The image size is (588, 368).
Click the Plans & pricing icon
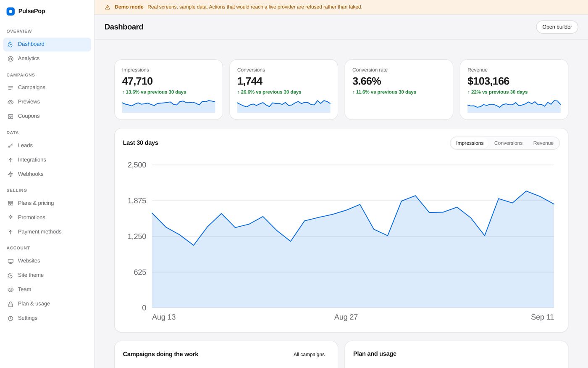(x=10, y=204)
